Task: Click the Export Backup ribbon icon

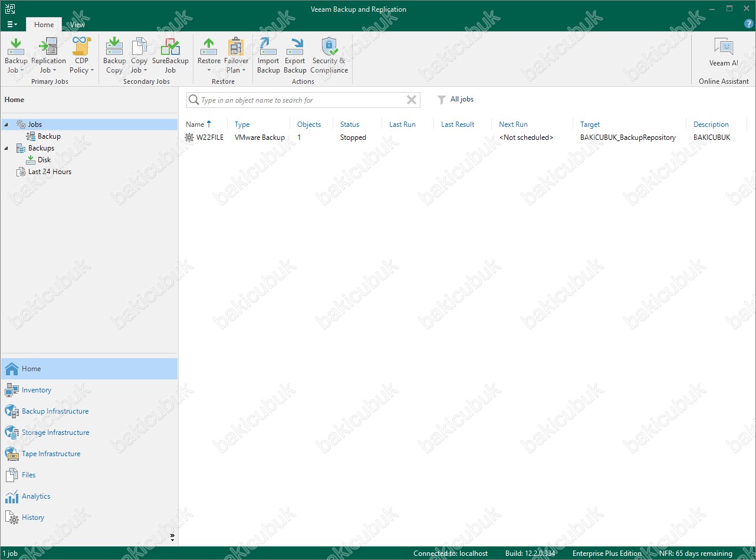Action: 295,46
